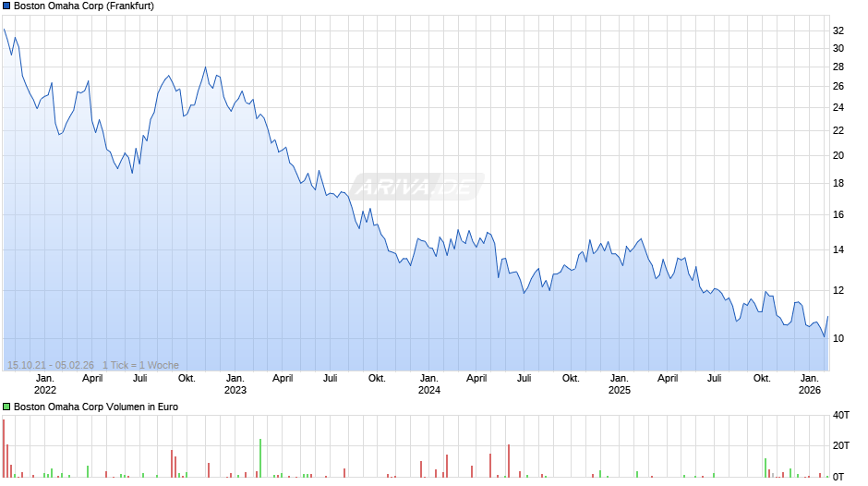Click the 2026 year label on time axis

click(x=809, y=390)
